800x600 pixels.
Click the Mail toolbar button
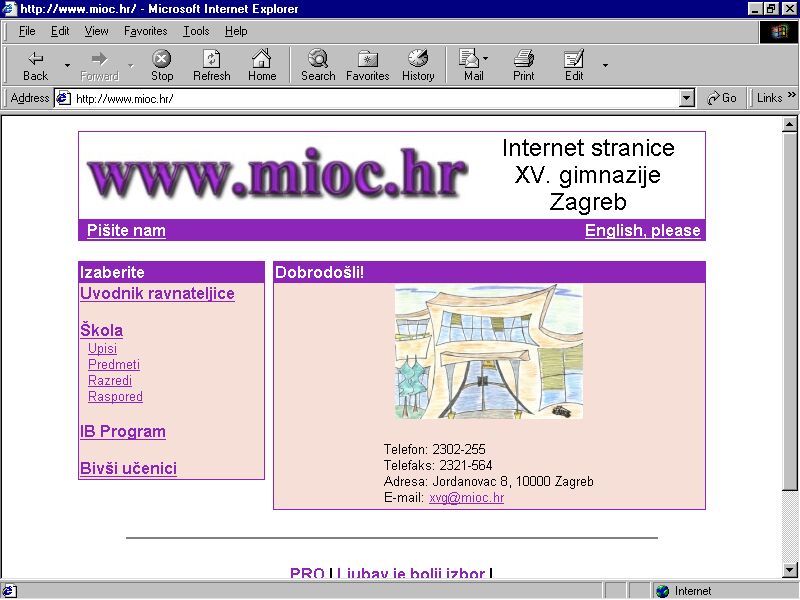click(x=473, y=66)
